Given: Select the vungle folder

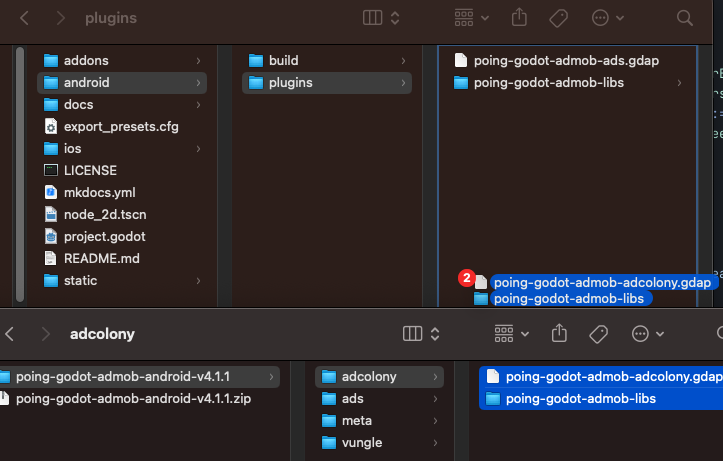Looking at the screenshot, I should (379, 443).
